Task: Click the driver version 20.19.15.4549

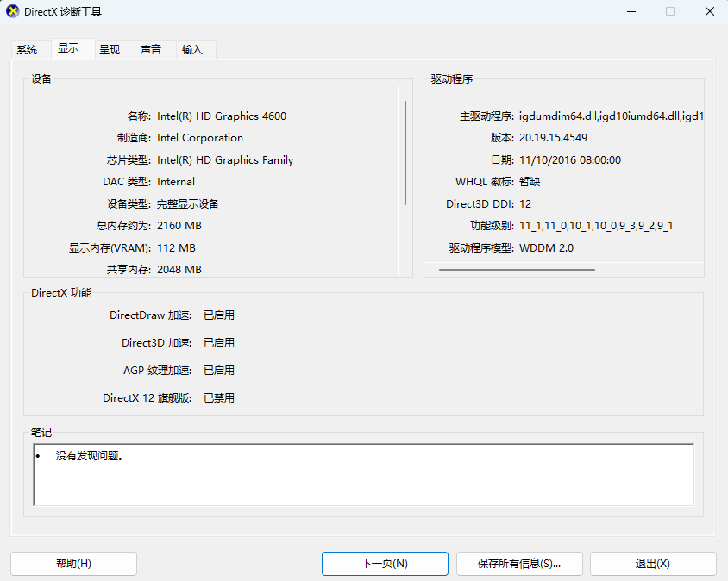Action: tap(553, 138)
